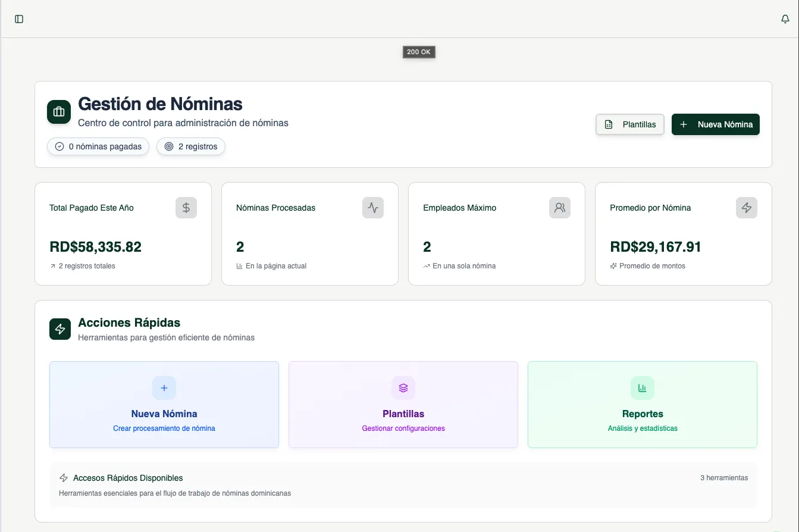Click 'Crear procesamiento de nómina' text
The image size is (799, 532).
pos(164,428)
